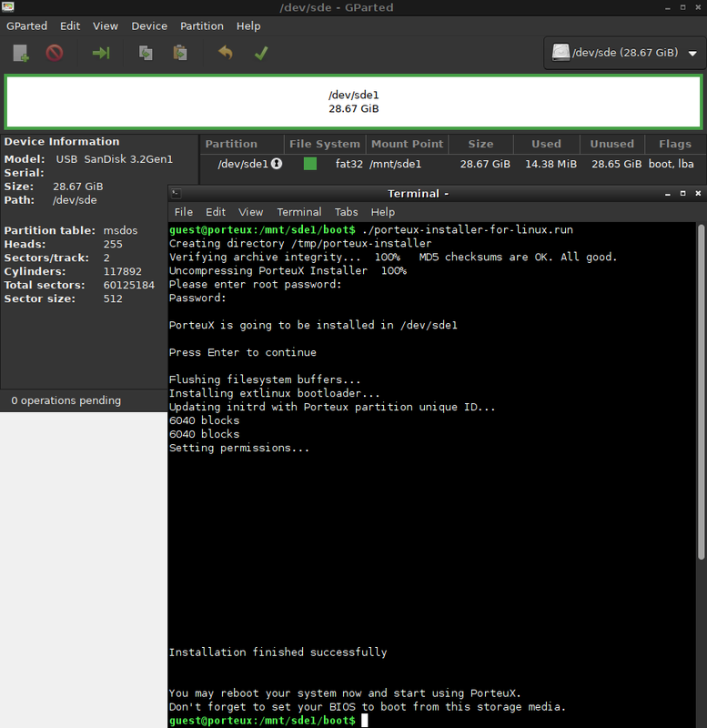This screenshot has height=728, width=707.
Task: Open GParted's View menu
Action: pyautogui.click(x=106, y=26)
